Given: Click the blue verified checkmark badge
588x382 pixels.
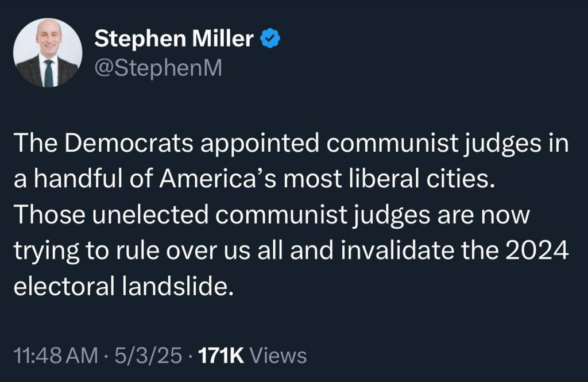Looking at the screenshot, I should click(x=270, y=38).
